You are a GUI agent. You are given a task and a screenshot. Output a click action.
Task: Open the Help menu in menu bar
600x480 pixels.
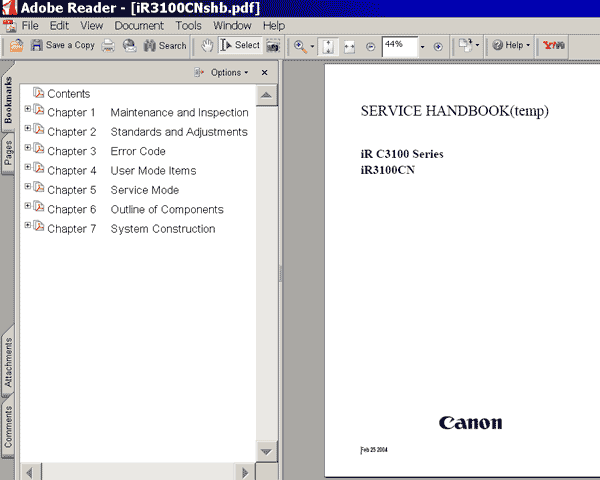pos(274,26)
